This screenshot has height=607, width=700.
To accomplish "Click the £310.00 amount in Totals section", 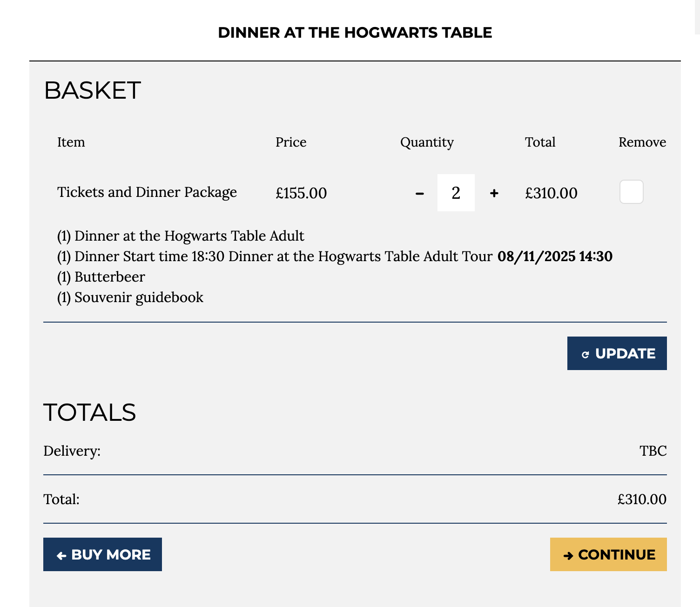I will [x=642, y=499].
